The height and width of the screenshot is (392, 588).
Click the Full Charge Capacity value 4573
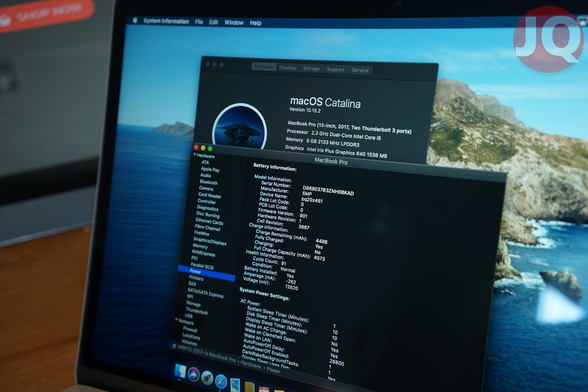click(319, 258)
